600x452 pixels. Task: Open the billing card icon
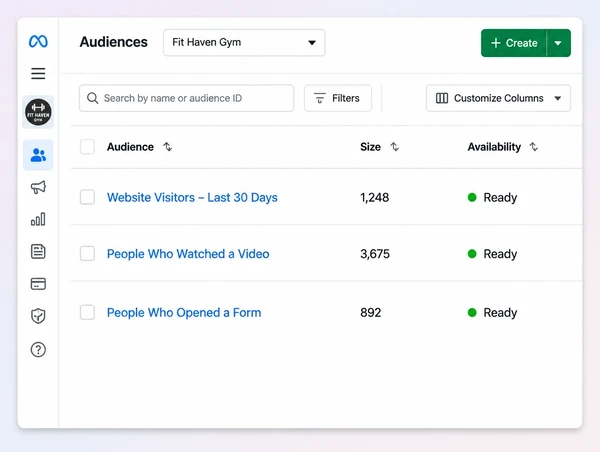point(38,284)
